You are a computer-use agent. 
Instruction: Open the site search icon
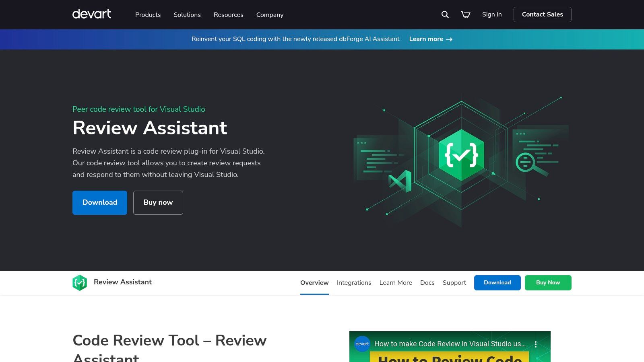tap(445, 14)
